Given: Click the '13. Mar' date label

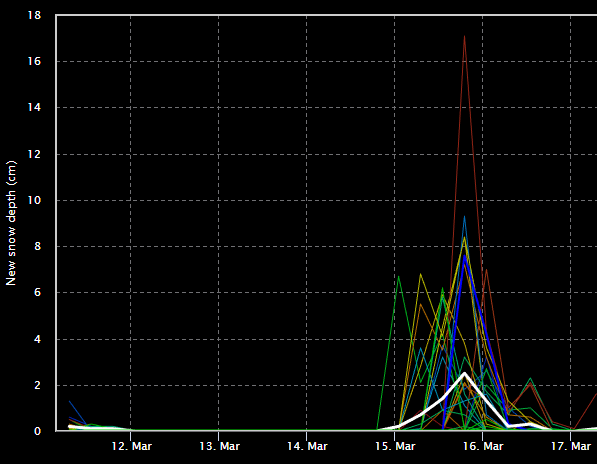Looking at the screenshot, I should click(x=219, y=446).
